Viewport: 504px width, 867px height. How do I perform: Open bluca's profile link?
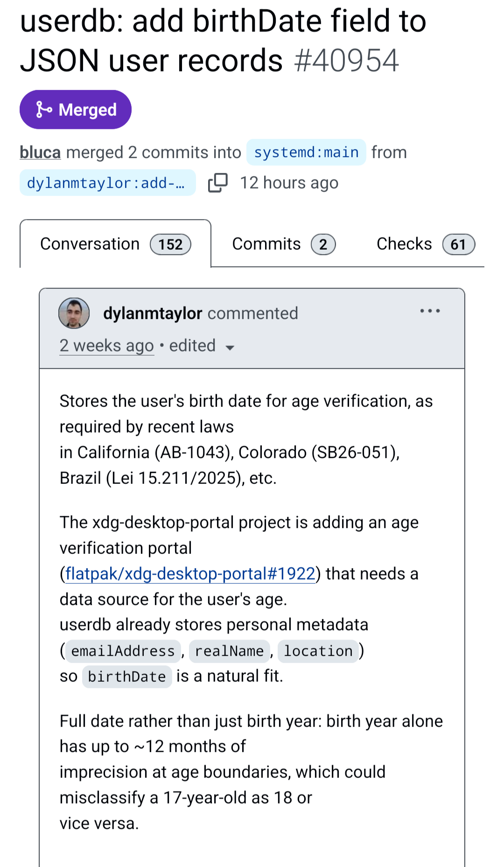(40, 153)
